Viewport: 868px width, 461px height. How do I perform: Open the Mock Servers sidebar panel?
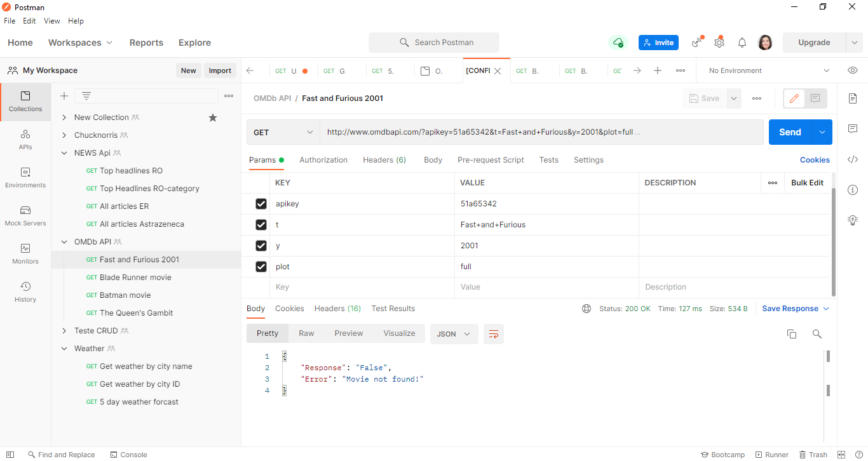[25, 216]
